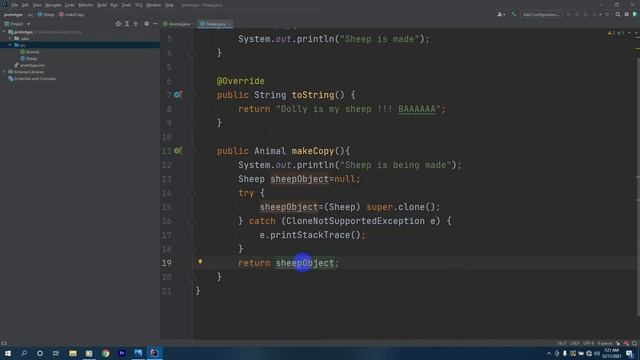Open the File menu

15,5
